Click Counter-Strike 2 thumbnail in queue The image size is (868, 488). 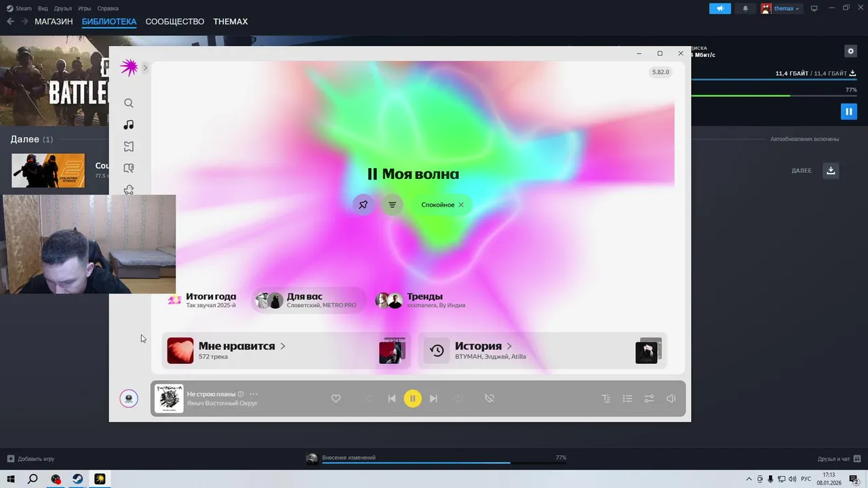48,170
